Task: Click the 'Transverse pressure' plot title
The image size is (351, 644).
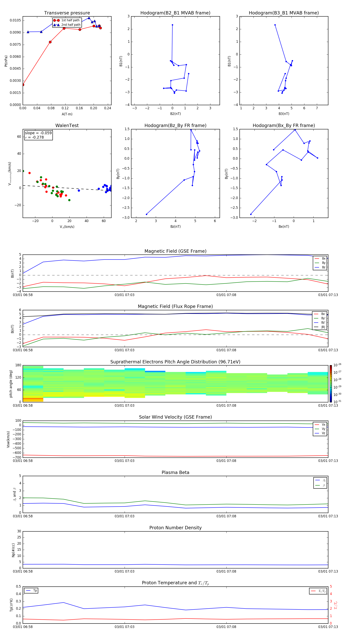Action: [x=67, y=13]
